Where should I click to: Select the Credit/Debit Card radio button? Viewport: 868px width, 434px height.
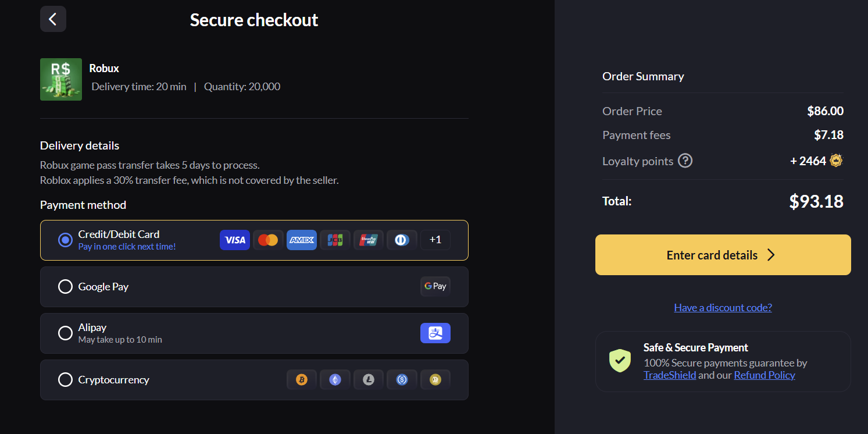point(65,240)
